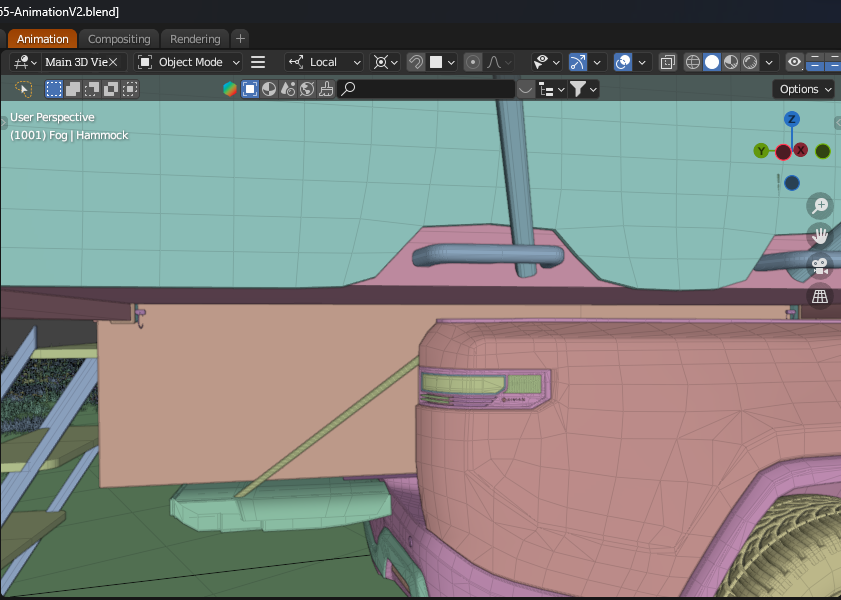Screen dimensions: 841x600
Task: Switch to Solid viewport shading
Action: point(712,62)
